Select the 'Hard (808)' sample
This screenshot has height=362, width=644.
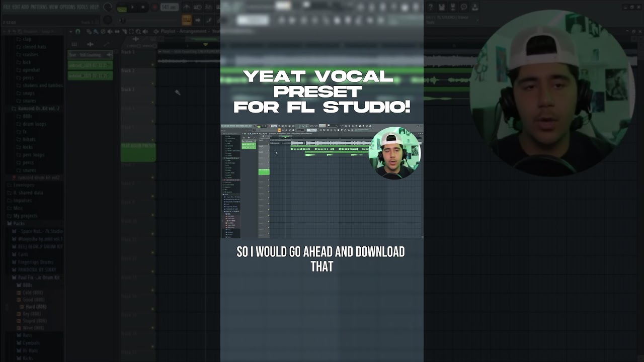pyautogui.click(x=34, y=307)
